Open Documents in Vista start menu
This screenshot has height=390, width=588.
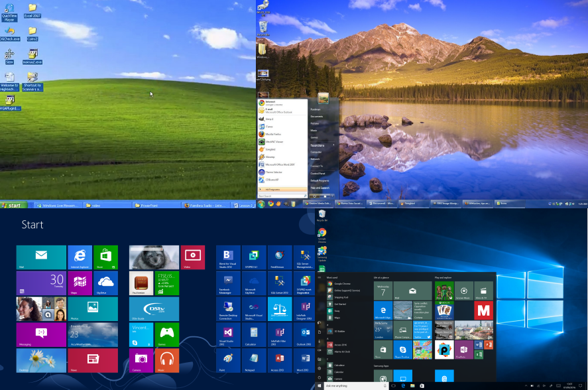316,116
